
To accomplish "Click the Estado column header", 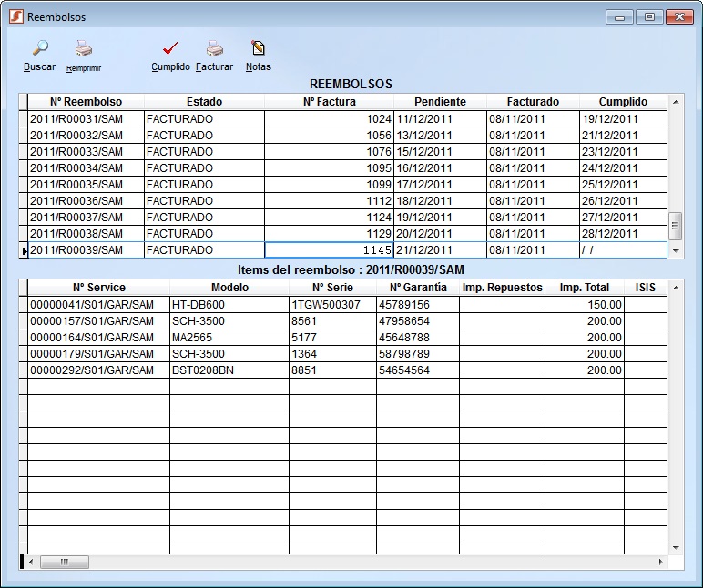I will tap(204, 102).
